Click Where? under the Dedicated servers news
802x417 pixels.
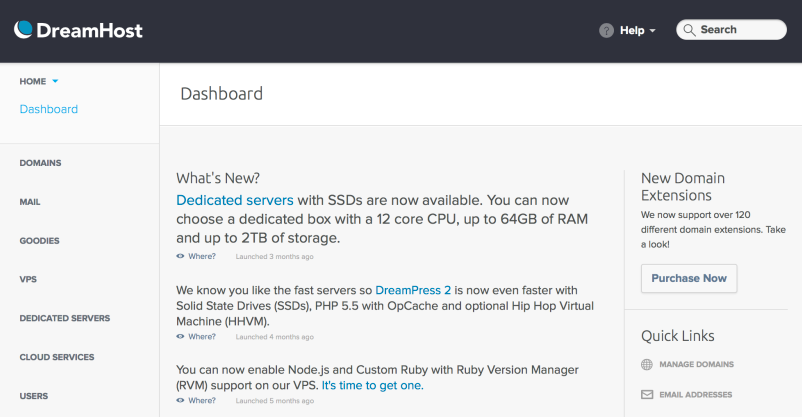(x=202, y=256)
